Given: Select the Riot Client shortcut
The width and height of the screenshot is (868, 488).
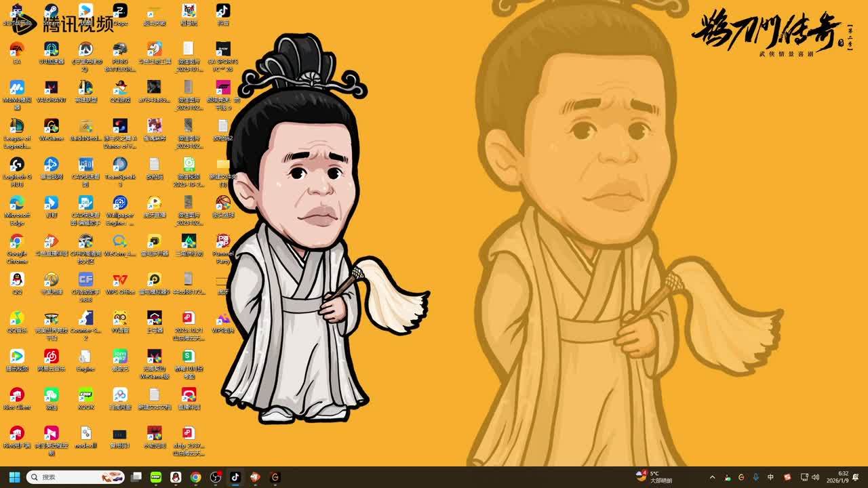Looking at the screenshot, I should [17, 395].
